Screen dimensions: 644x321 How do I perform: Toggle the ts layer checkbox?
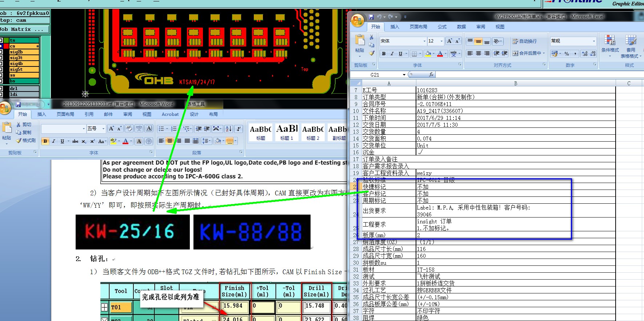coord(2,40)
